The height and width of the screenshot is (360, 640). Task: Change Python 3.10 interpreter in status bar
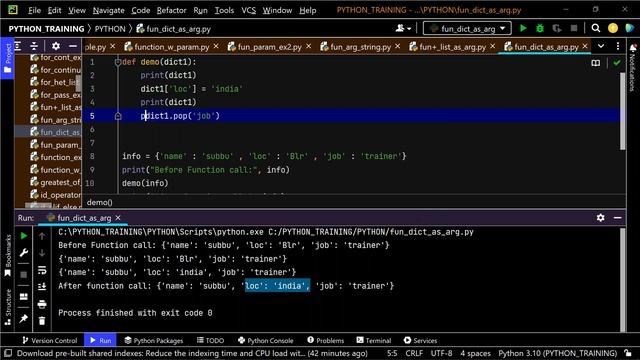click(557, 353)
